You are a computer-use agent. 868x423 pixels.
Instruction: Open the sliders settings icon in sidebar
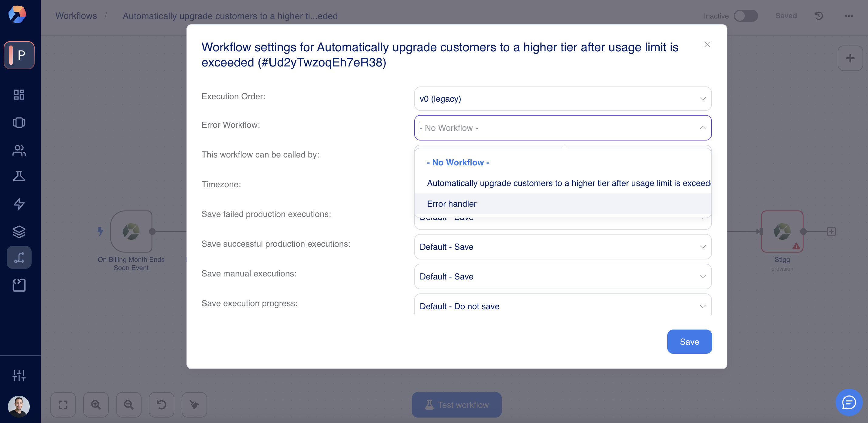[x=19, y=376]
